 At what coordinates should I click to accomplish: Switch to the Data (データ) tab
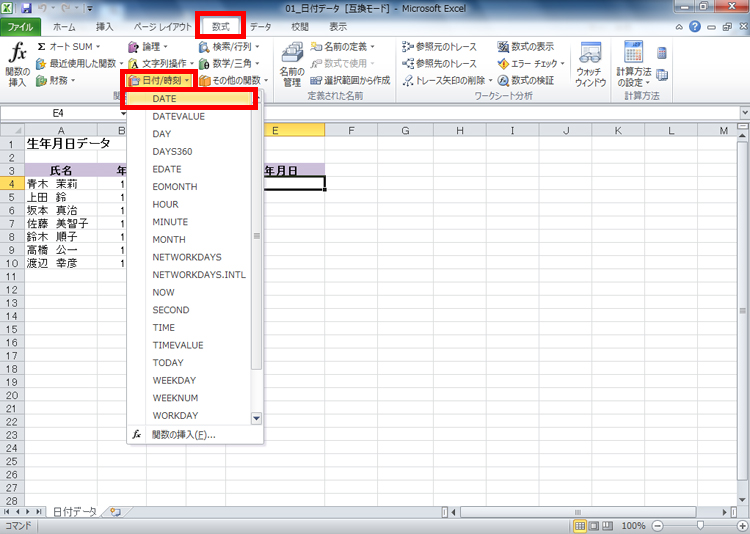[261, 27]
